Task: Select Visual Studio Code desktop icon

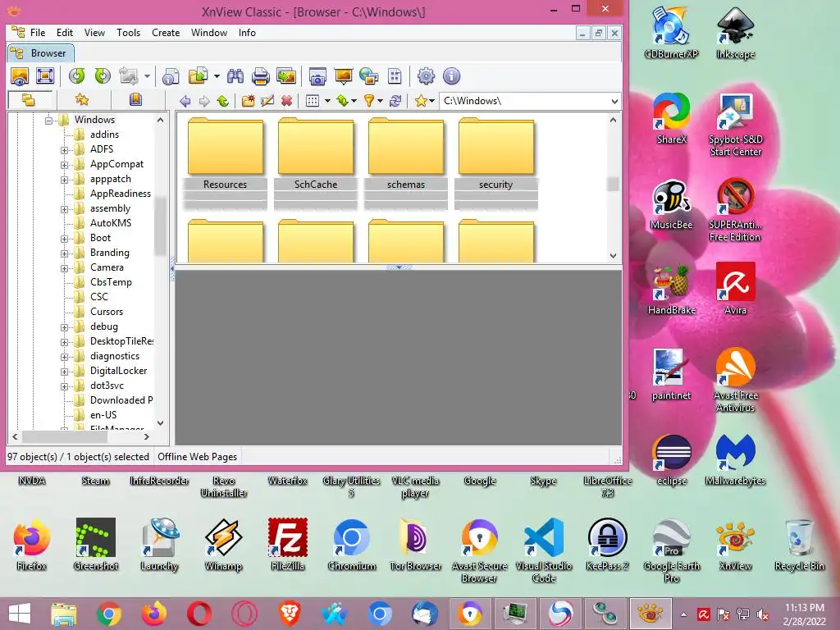Action: (544, 550)
